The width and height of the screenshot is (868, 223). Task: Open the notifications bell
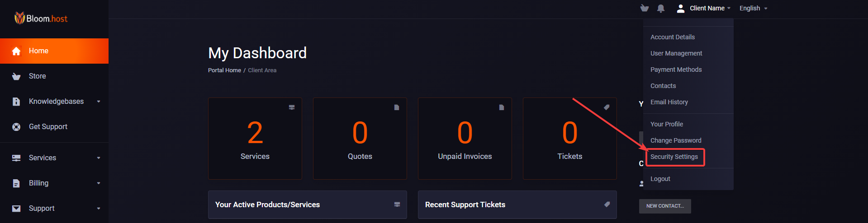[x=661, y=8]
